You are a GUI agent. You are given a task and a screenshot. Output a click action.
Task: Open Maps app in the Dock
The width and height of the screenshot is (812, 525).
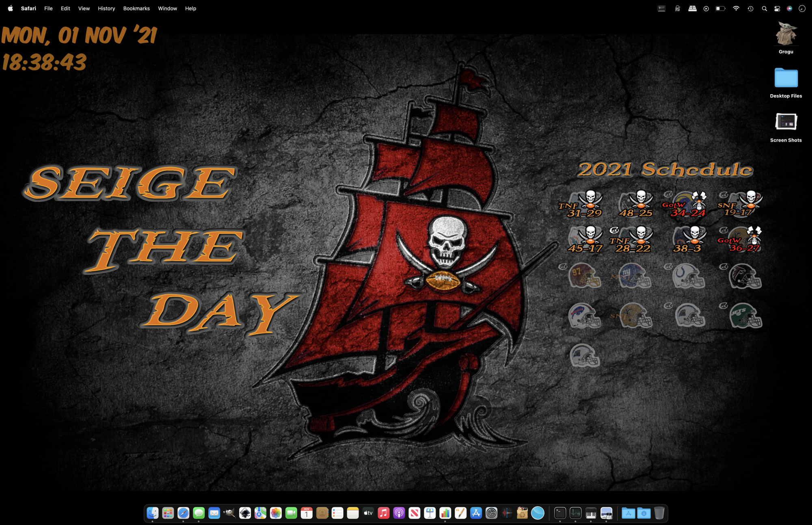click(261, 513)
